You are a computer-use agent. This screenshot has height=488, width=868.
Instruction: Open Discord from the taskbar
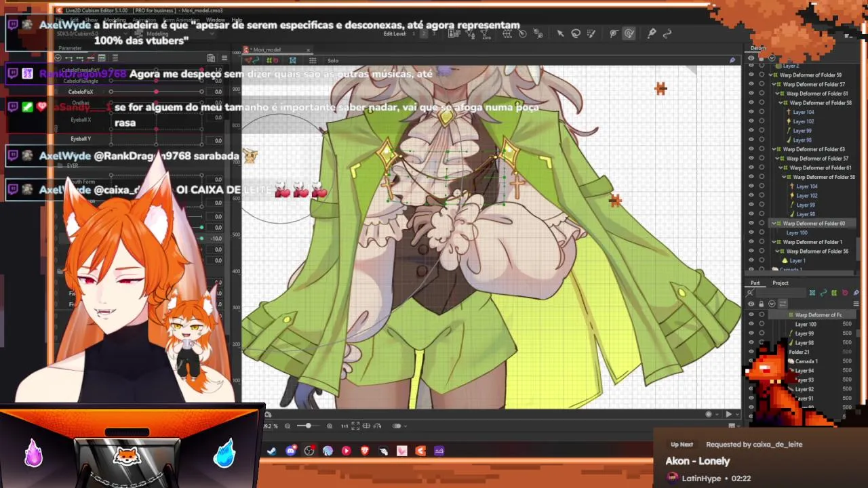pyautogui.click(x=291, y=451)
